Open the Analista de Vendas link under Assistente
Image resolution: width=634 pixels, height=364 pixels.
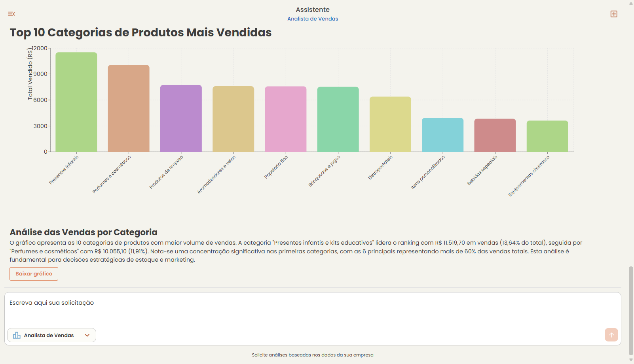(312, 19)
